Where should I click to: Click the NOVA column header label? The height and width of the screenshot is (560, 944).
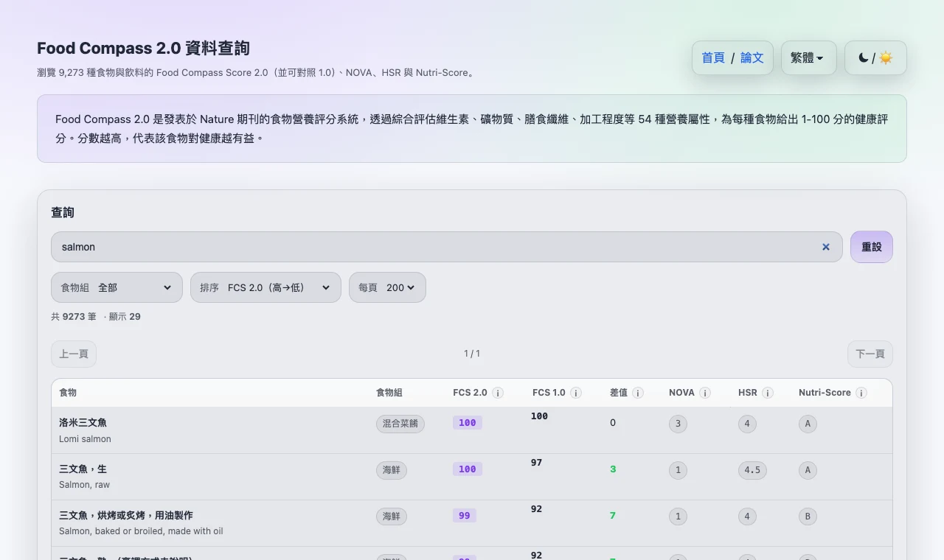pos(681,393)
